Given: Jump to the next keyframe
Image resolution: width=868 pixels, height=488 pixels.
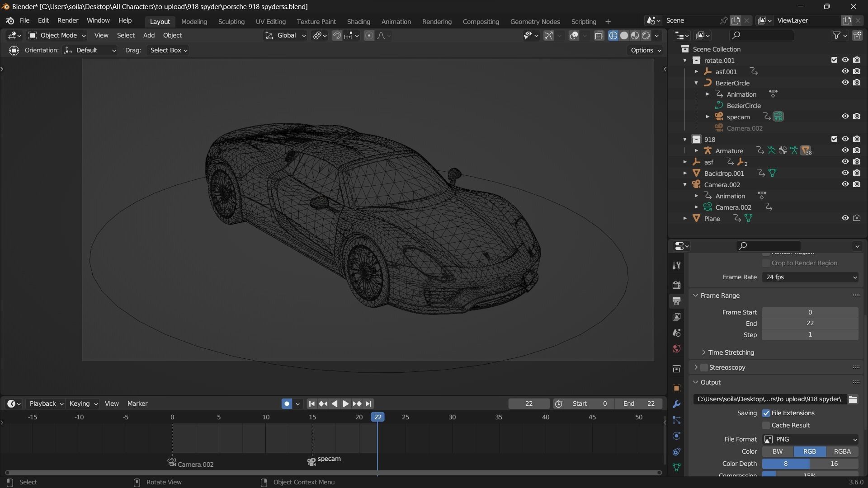Looking at the screenshot, I should pos(357,404).
